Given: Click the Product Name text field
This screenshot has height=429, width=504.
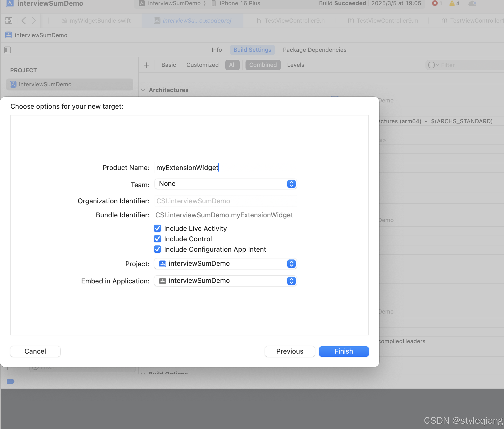Looking at the screenshot, I should coord(226,168).
